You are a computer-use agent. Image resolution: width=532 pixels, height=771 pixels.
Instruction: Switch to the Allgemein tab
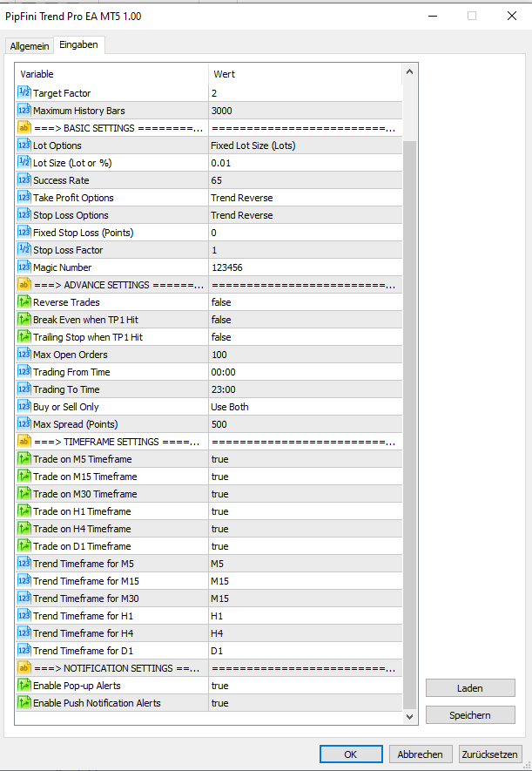coord(30,45)
